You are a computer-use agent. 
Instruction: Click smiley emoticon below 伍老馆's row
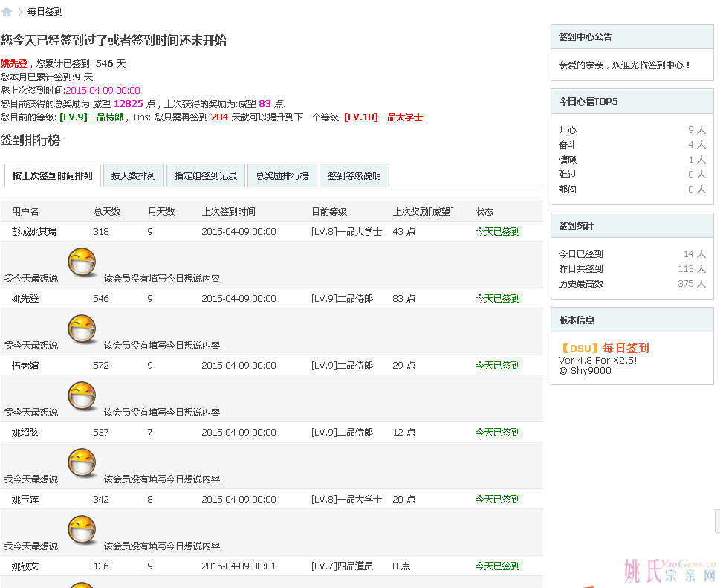82,397
